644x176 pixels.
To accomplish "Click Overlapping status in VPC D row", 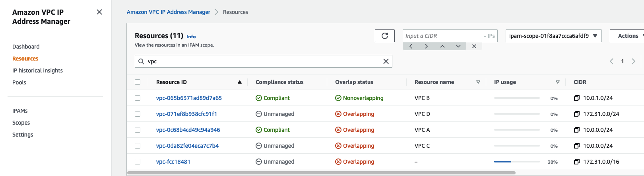I will pyautogui.click(x=355, y=114).
